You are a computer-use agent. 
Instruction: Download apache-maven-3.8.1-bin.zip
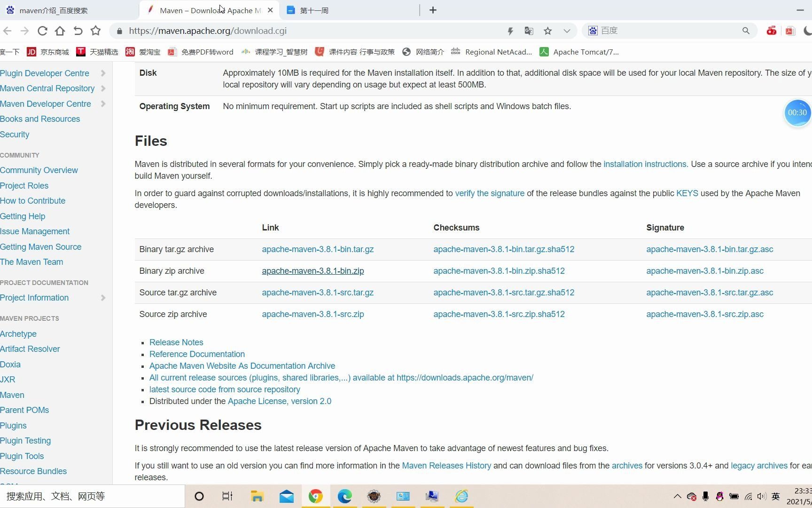click(313, 271)
